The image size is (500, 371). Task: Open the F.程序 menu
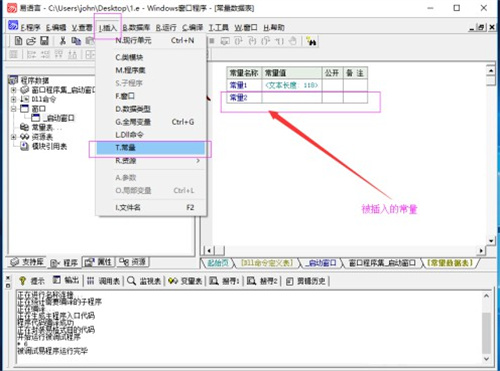coord(30,28)
